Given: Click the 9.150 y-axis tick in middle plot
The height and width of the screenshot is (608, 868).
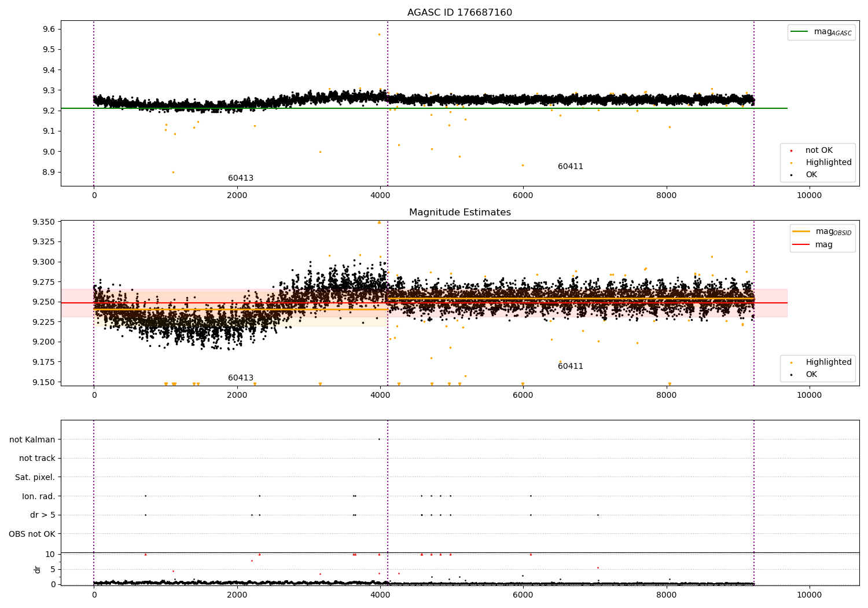Looking at the screenshot, I should click(x=44, y=382).
